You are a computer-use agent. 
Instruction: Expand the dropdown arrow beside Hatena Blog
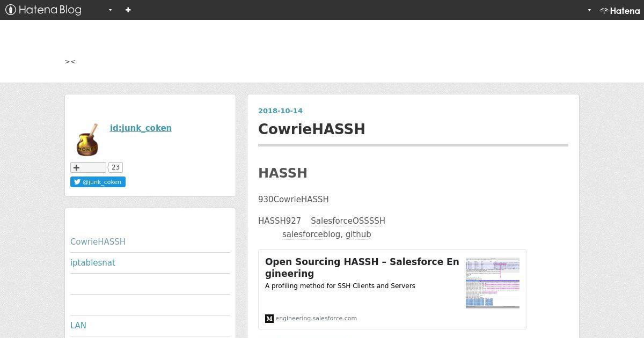pos(110,10)
